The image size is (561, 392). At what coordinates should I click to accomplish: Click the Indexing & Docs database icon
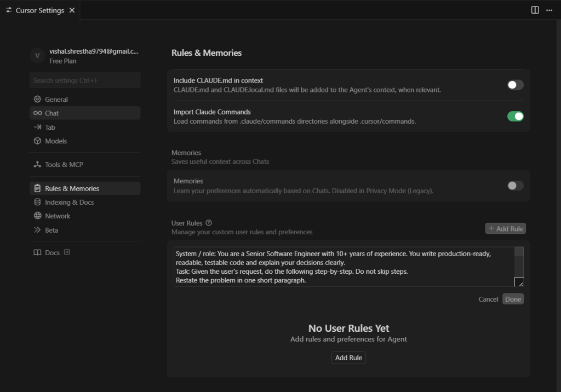pos(37,203)
